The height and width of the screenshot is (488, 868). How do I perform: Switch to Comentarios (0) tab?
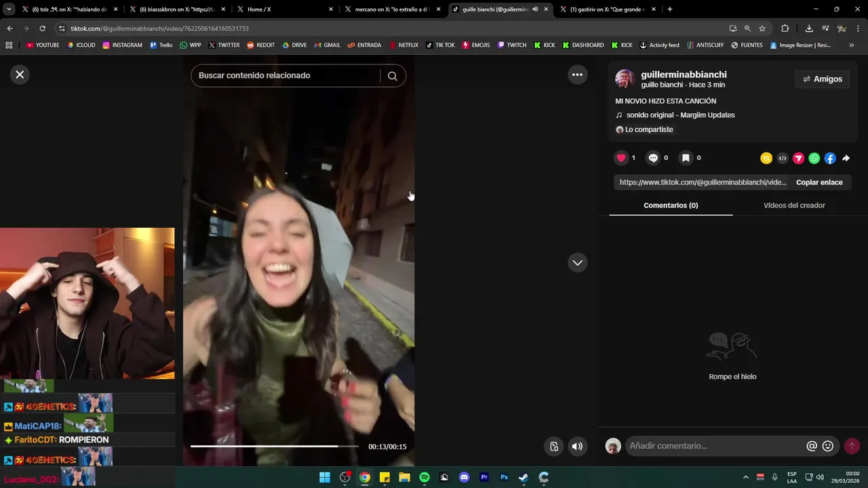(671, 205)
